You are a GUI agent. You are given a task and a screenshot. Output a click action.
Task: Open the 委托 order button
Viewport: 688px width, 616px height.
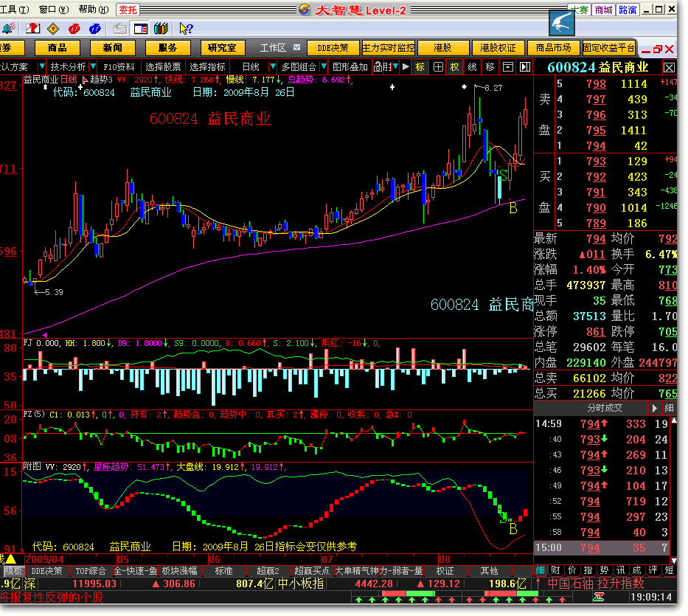128,10
